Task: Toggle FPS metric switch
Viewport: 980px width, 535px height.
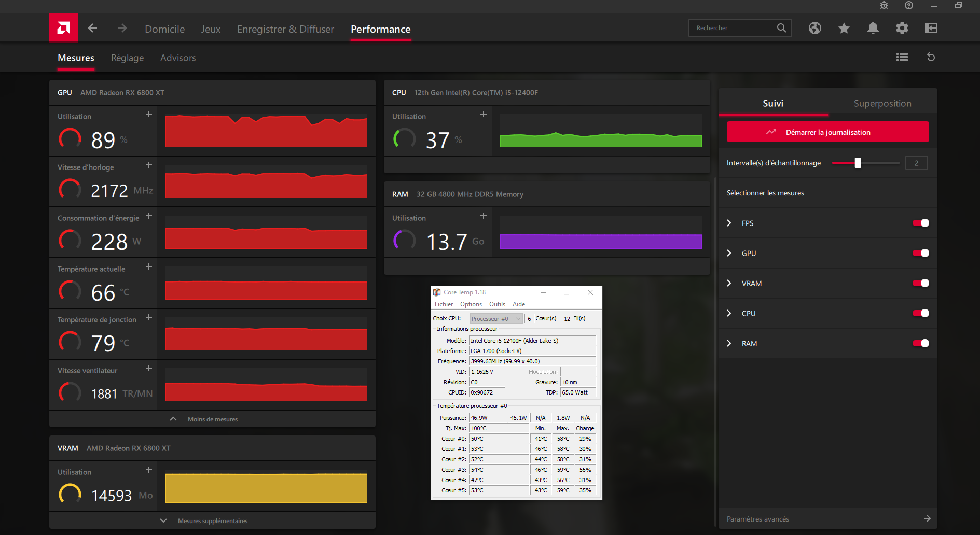Action: pyautogui.click(x=921, y=223)
